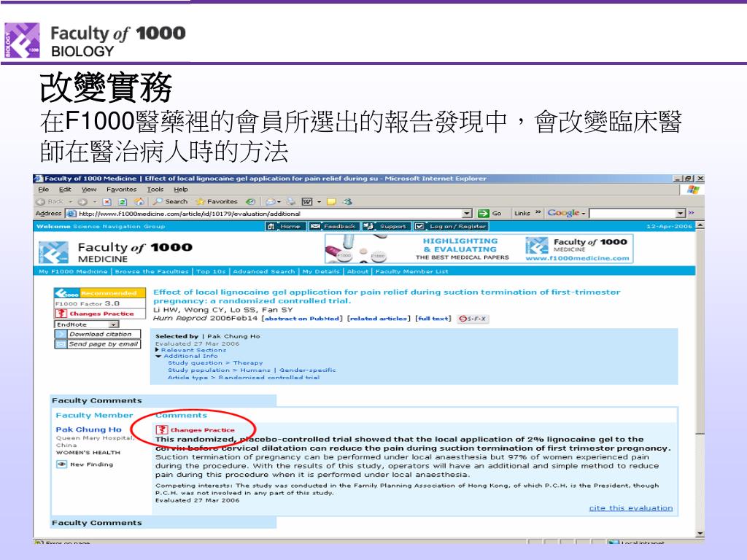Open the Pak Chung Ho faculty member link
Viewport: 747px width, 560px height.
tap(88, 429)
